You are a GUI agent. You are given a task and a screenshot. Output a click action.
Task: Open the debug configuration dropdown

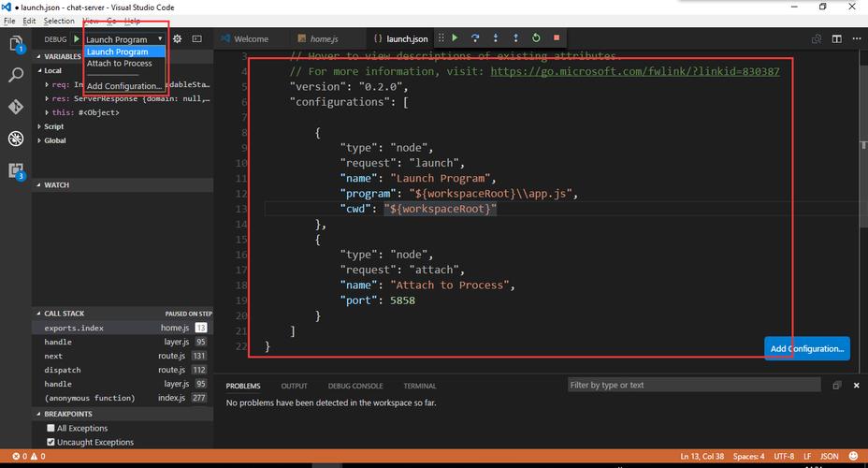tap(124, 39)
